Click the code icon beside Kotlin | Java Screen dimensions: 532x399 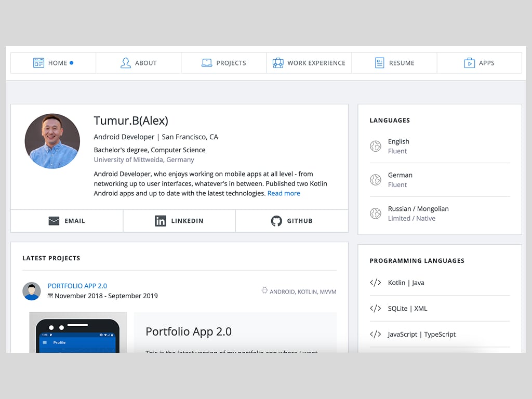coord(376,283)
